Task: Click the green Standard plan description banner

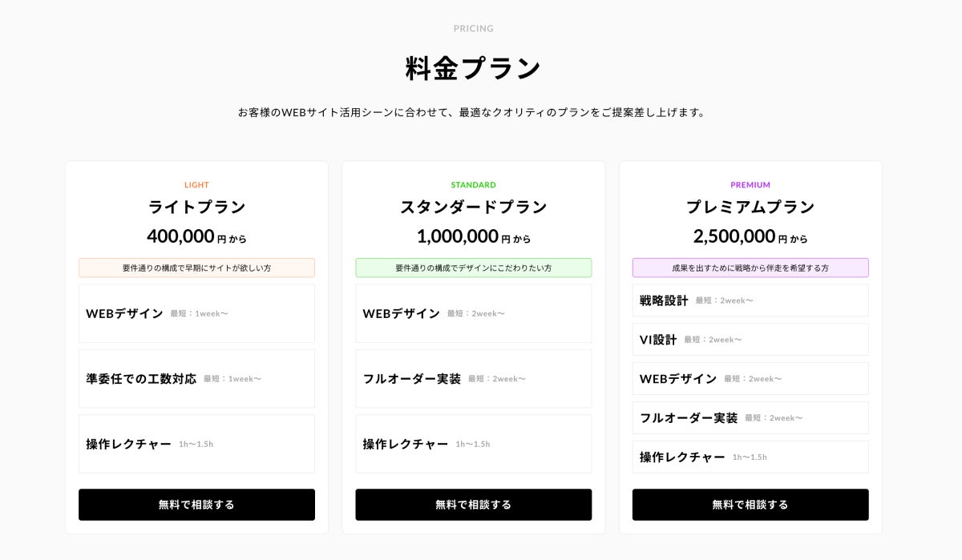Action: point(473,268)
